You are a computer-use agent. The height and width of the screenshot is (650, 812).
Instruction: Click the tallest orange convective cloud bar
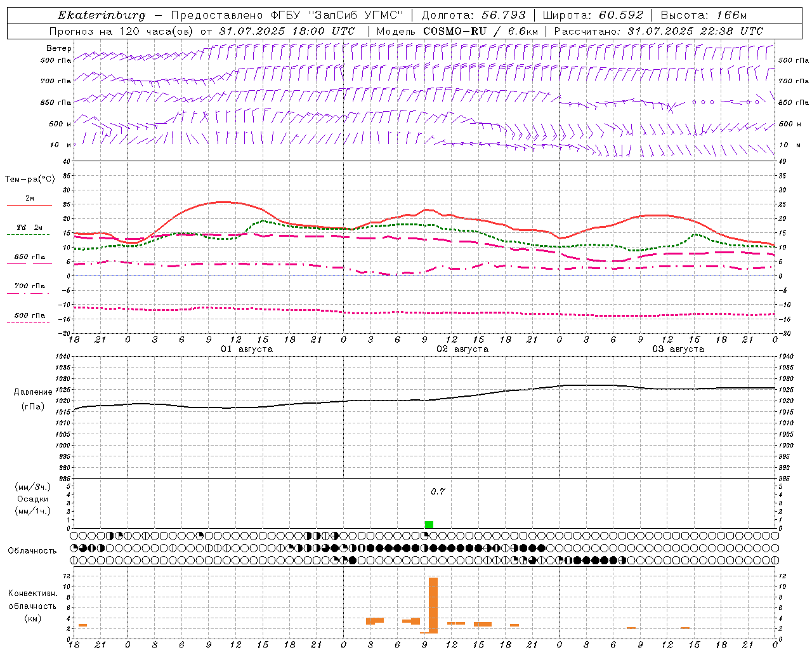coord(433,604)
